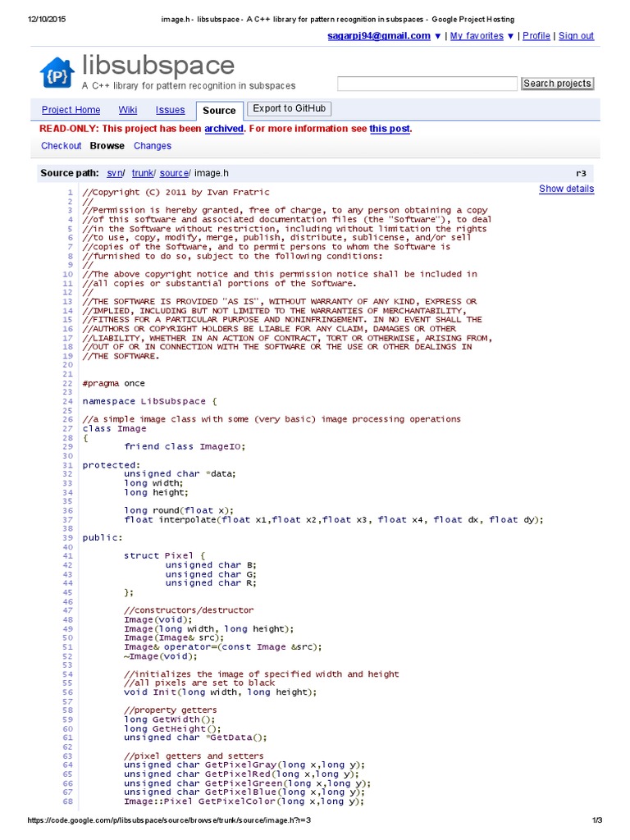Click line number 22 in the gutter
The image size is (630, 840).
click(x=67, y=384)
